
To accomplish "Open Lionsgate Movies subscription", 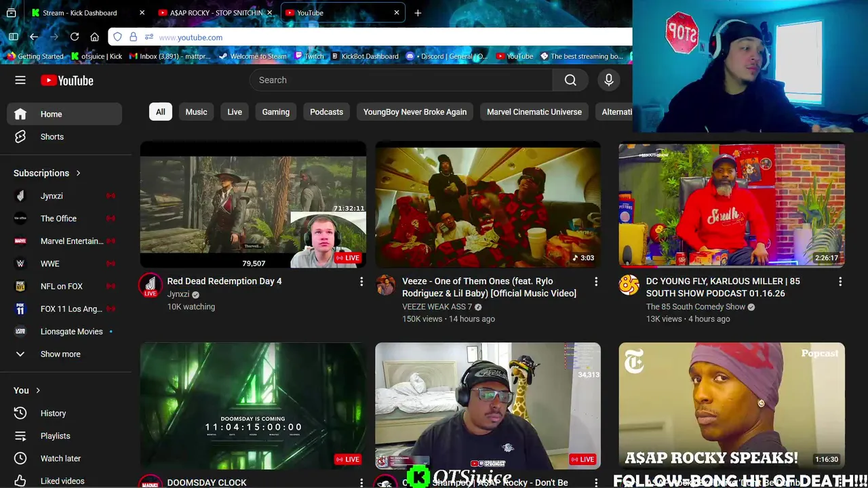I will pos(64,331).
